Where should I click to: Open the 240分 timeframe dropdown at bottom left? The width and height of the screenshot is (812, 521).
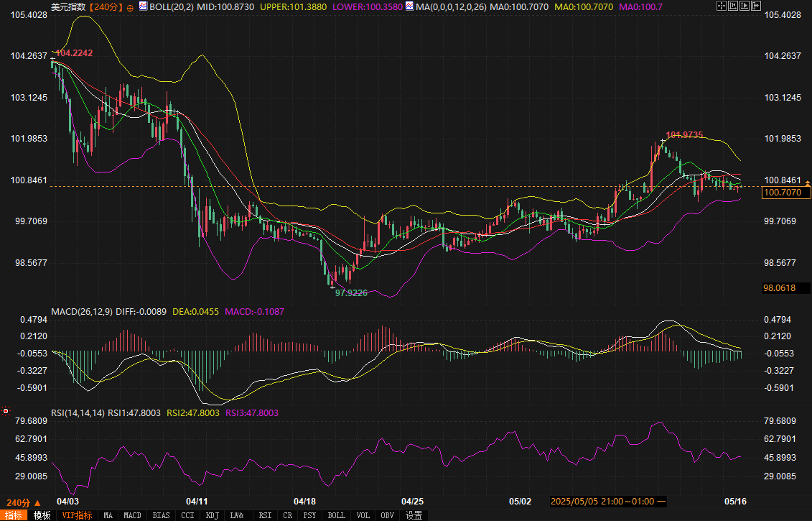pos(23,503)
